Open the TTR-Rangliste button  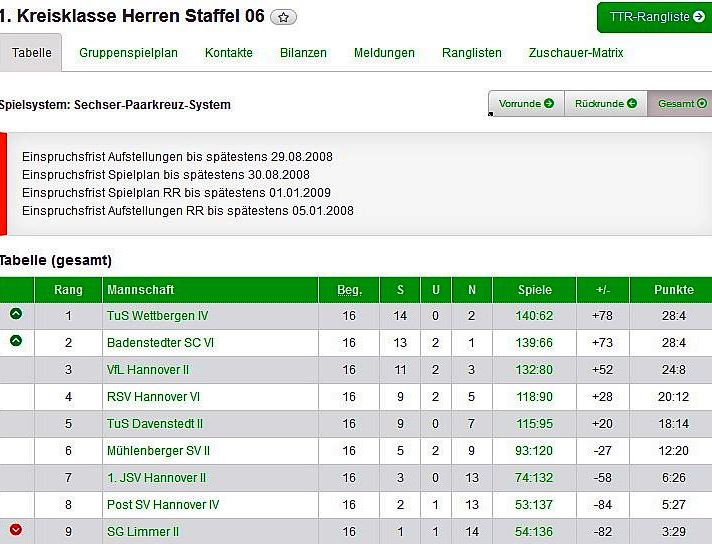pos(656,17)
